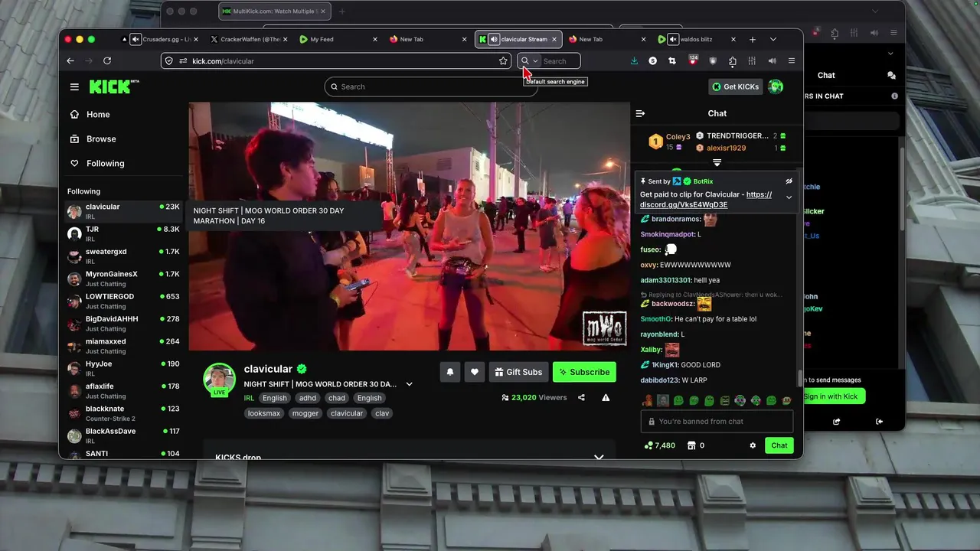Screen dimensions: 980x551
Task: Click the Gift Subs button
Action: (x=518, y=372)
